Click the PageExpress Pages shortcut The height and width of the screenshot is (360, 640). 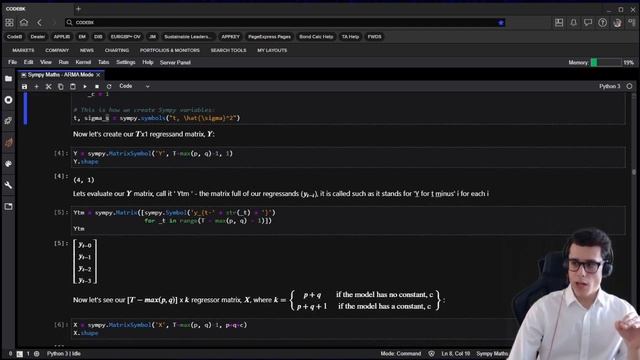point(269,37)
